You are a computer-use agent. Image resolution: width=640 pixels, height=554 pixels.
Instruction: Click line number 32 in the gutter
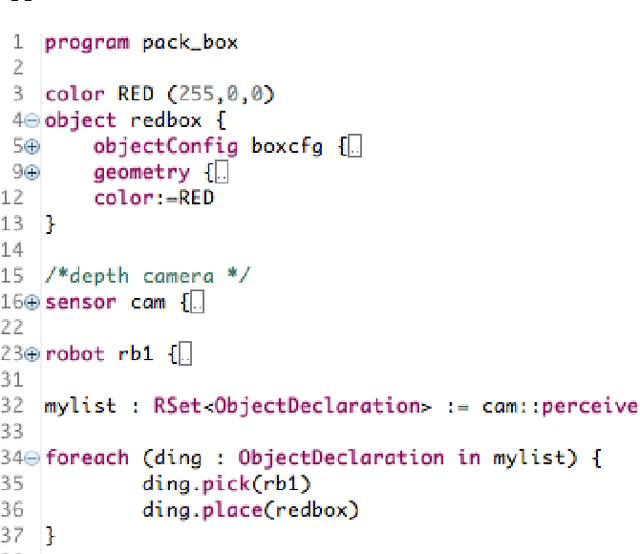coord(18,406)
